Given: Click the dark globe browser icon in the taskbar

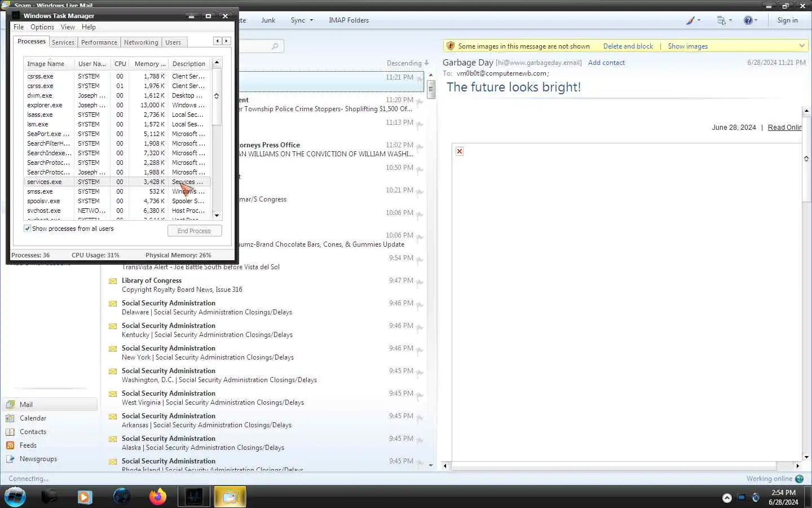Looking at the screenshot, I should tap(122, 497).
